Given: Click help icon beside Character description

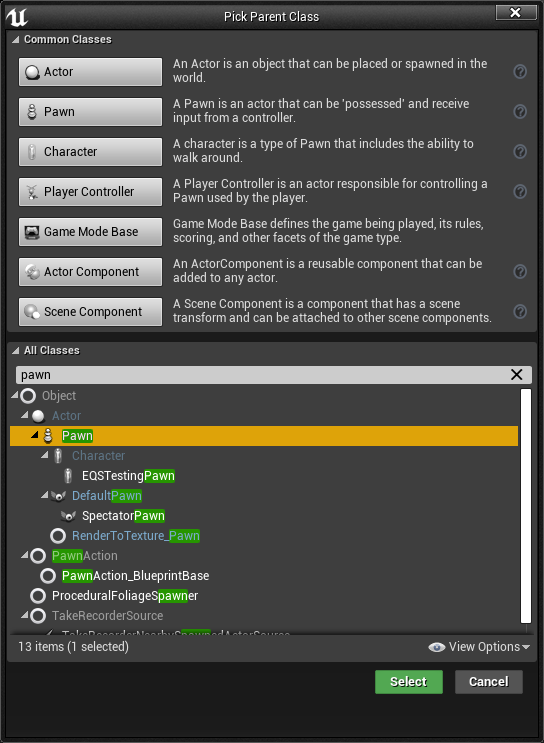Looking at the screenshot, I should 520,152.
